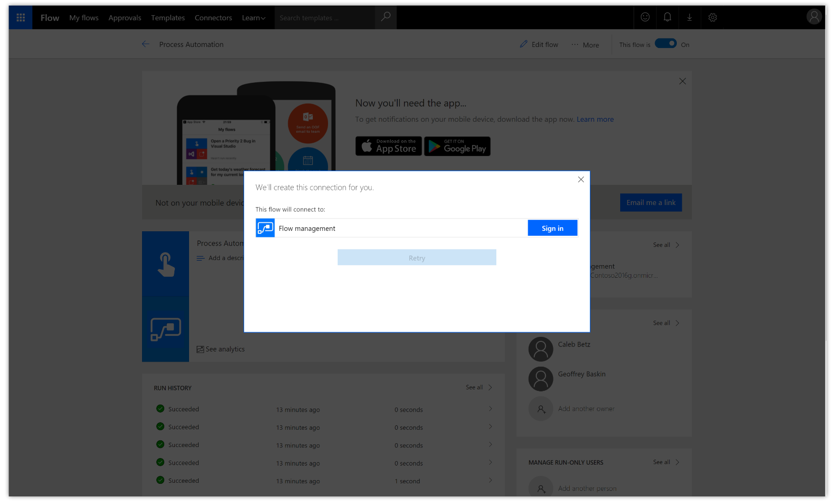Viewport: 834px width, 504px height.
Task: Open the user account avatar
Action: click(x=814, y=17)
